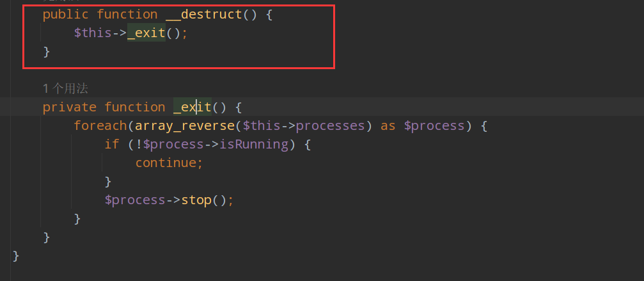This screenshot has width=644, height=281.
Task: Click the stop method call
Action: click(x=196, y=200)
